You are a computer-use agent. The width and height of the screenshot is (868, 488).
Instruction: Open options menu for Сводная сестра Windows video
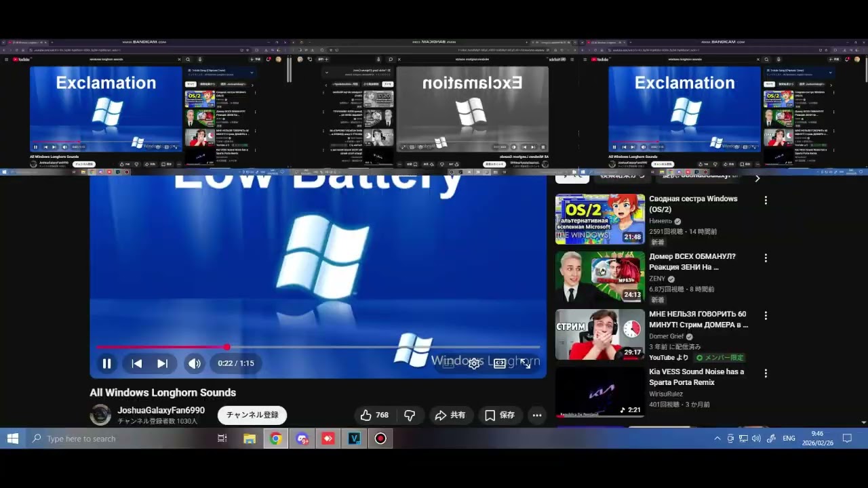pos(766,200)
